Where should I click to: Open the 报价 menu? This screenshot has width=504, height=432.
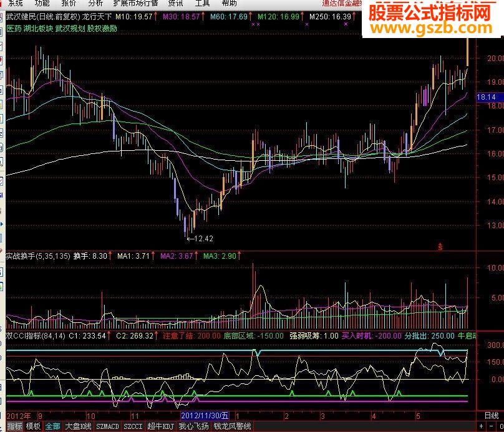click(x=69, y=3)
